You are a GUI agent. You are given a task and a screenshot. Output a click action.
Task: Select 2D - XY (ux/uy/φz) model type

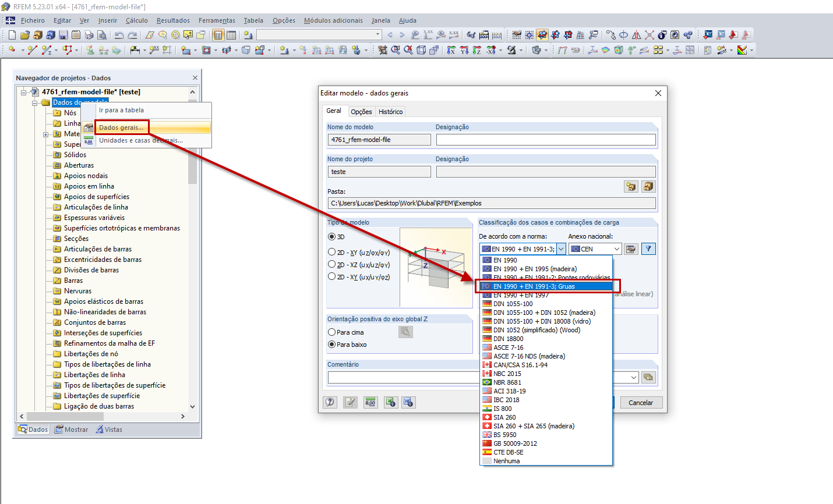[x=332, y=277]
